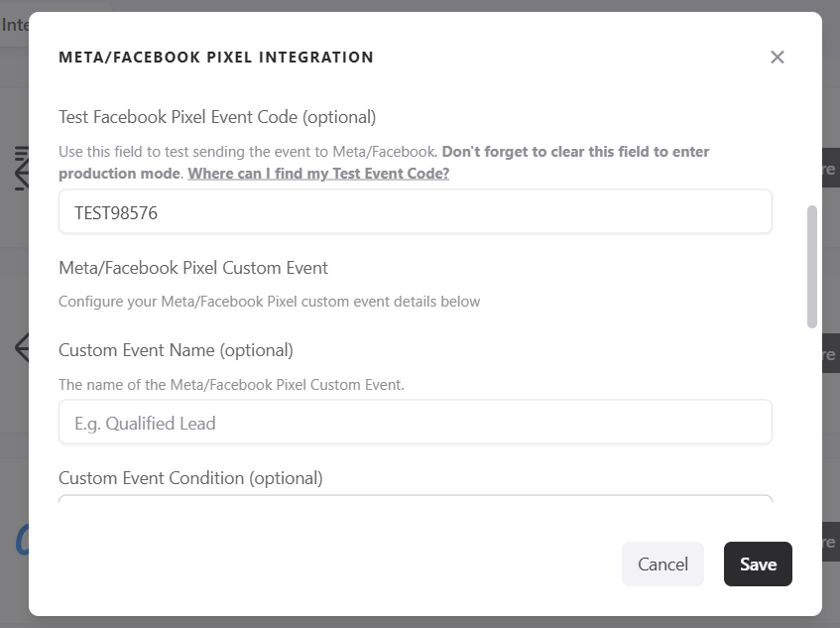Click the 'Custom Event Condition (optional)' label

(190, 478)
